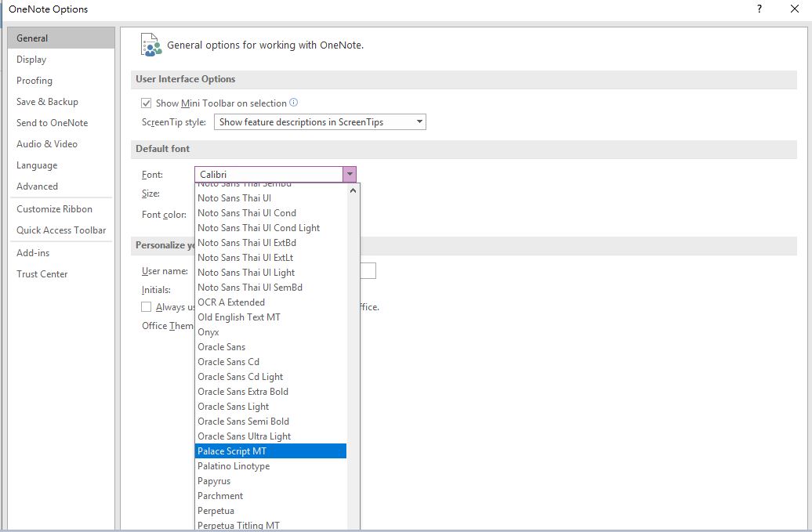The image size is (812, 532).
Task: Open the Customize Ribbon category
Action: click(x=61, y=209)
